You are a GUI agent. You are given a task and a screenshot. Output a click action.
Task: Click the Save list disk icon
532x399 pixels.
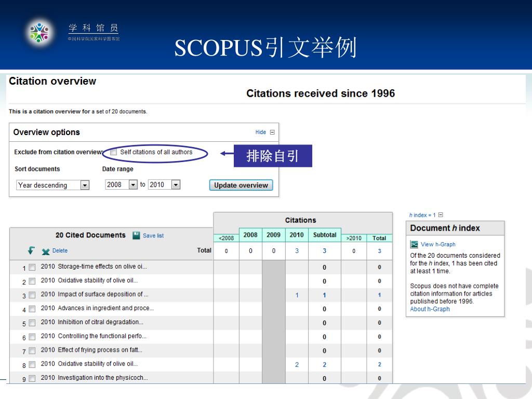136,235
